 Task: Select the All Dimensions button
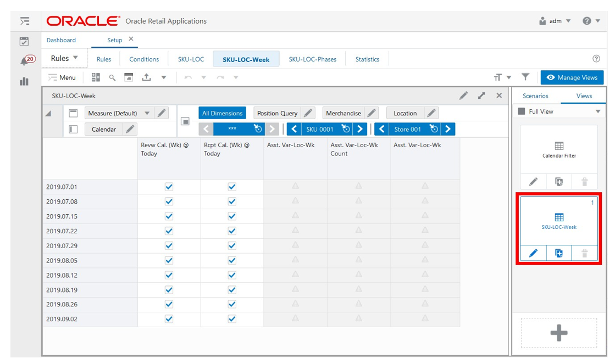223,113
